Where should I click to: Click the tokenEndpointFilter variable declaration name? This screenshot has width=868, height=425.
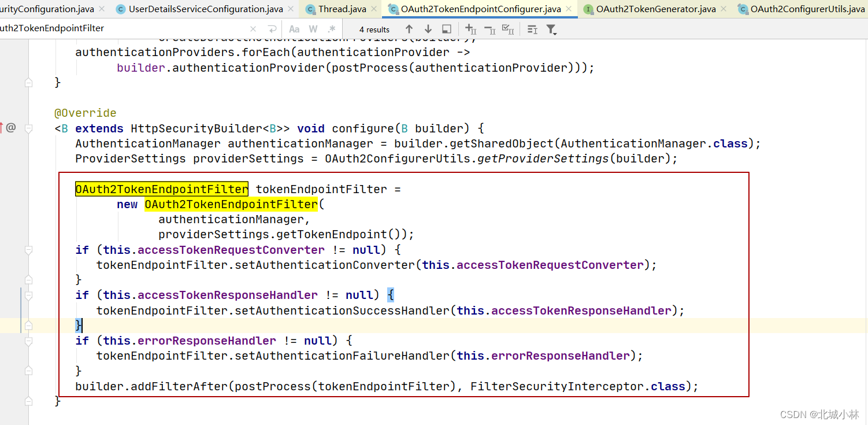[x=321, y=189]
